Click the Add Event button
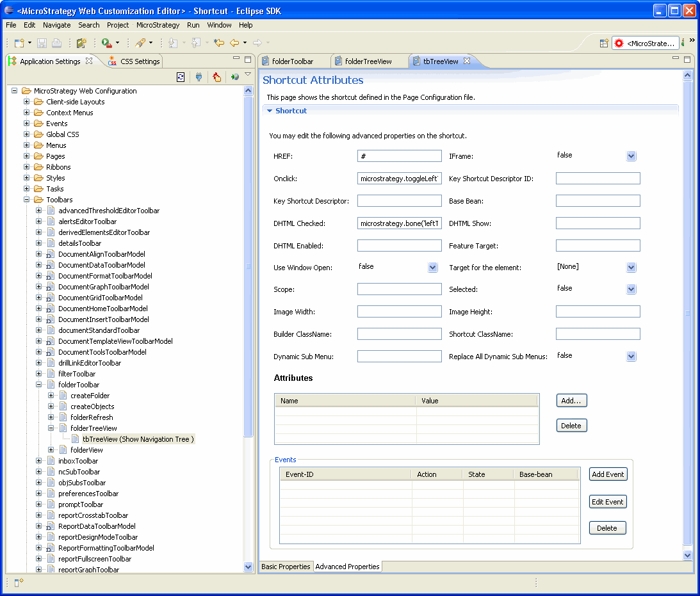Viewport: 700px width, 596px height. 608,474
